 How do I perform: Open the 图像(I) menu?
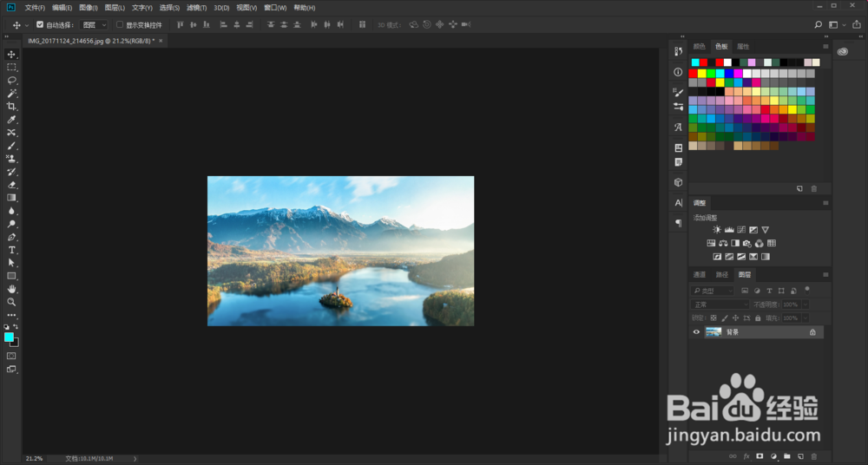(89, 8)
